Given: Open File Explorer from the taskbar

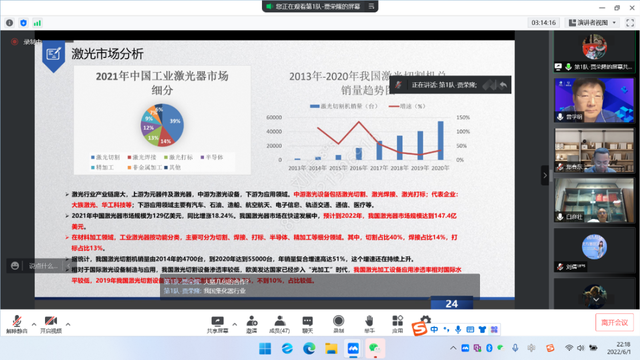Looking at the screenshot, I should pyautogui.click(x=331, y=349).
